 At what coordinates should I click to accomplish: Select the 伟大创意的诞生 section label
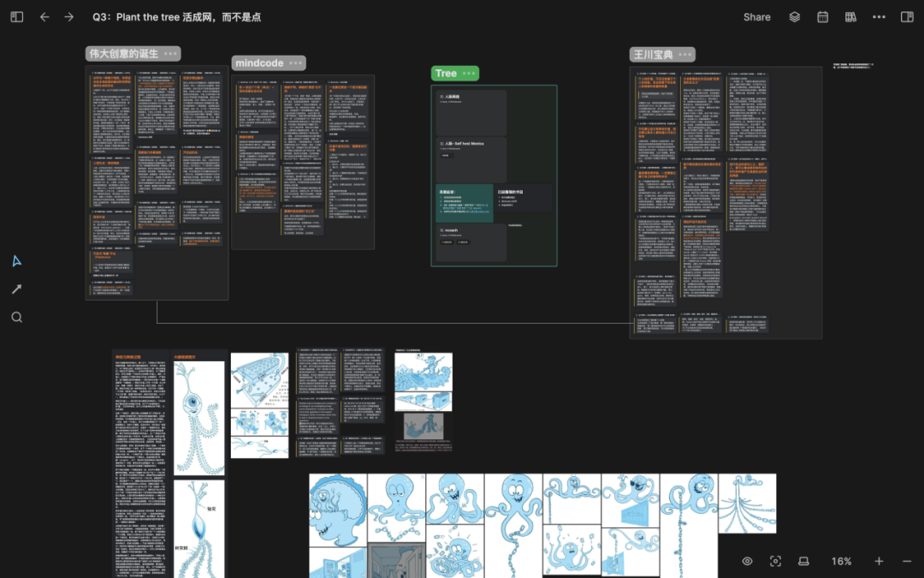pyautogui.click(x=124, y=54)
